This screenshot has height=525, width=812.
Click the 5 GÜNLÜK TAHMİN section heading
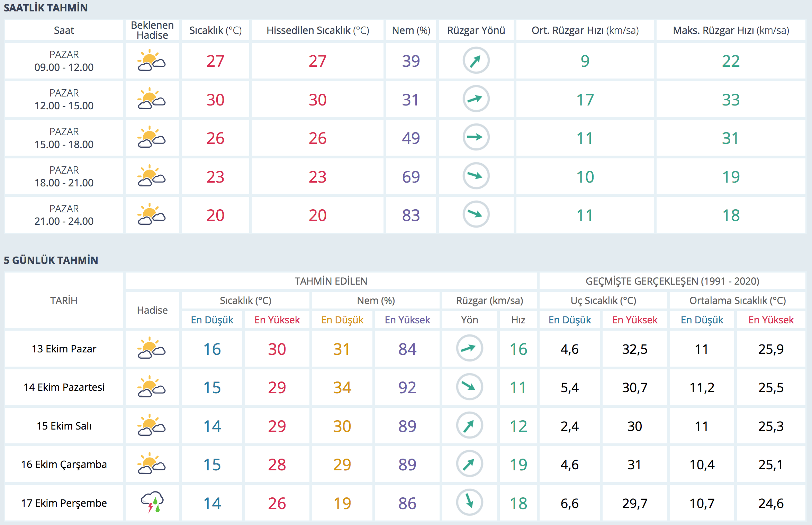tap(51, 260)
